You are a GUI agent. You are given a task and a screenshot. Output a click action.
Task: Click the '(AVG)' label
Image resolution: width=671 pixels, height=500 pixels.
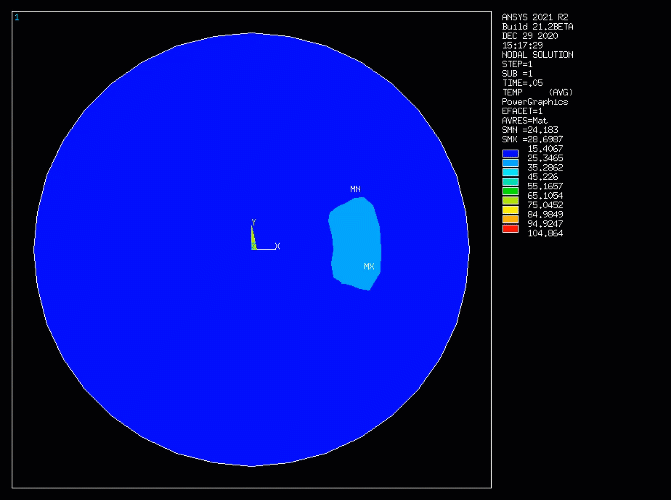coord(561,92)
